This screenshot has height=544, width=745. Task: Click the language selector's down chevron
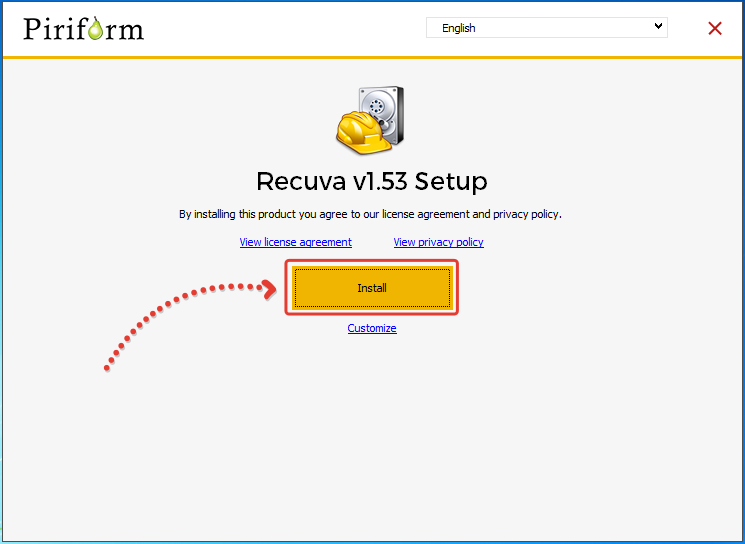658,27
